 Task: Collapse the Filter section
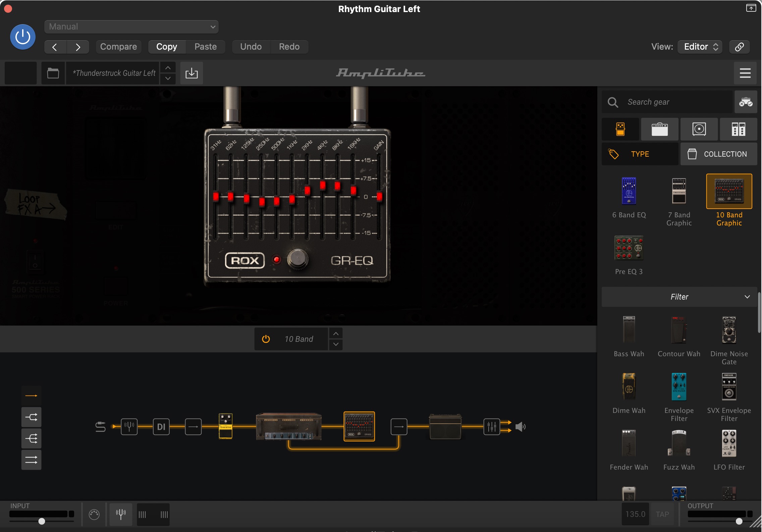679,297
